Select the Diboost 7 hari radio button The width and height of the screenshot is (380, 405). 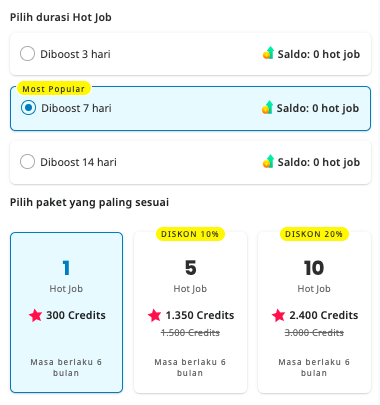pyautogui.click(x=28, y=108)
